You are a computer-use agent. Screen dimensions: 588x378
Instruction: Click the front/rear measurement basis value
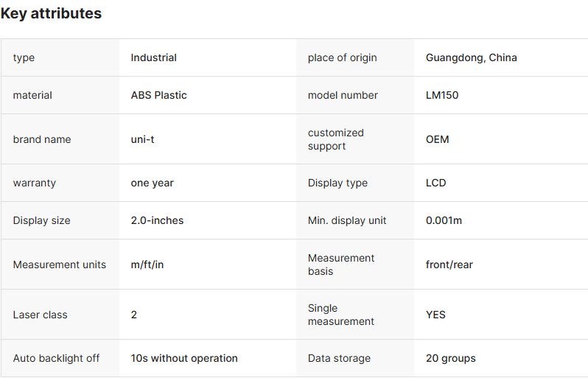[x=449, y=265]
